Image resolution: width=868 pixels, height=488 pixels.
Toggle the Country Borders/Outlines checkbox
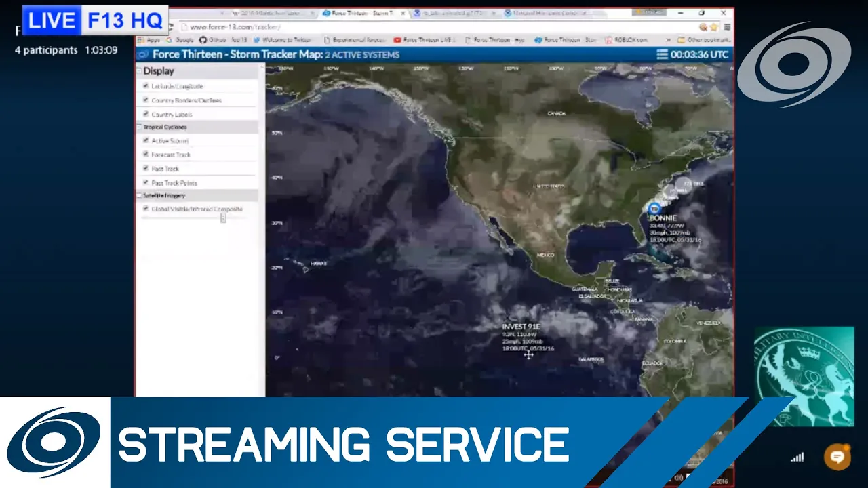(x=146, y=100)
